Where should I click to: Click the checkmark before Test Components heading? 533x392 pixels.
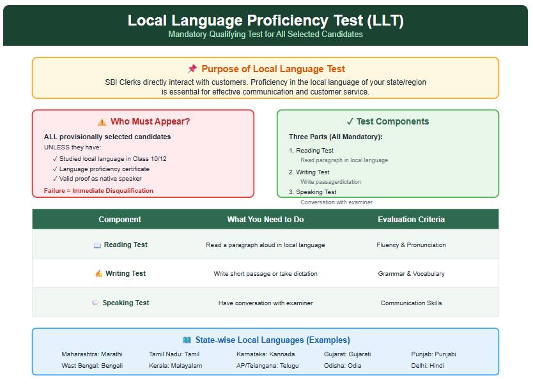350,121
